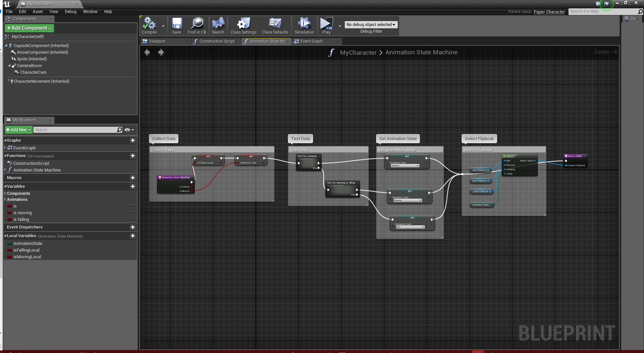The width and height of the screenshot is (644, 353).
Task: Open Play options dropdown arrow
Action: click(x=340, y=26)
